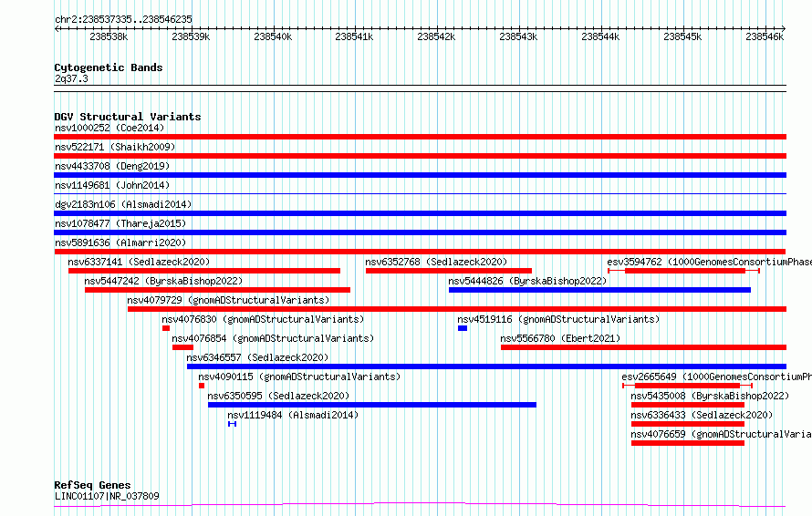Viewport: 812px width, 516px height.
Task: Open nsv5435008 (ByrskaBishop2022) label
Action: [710, 396]
